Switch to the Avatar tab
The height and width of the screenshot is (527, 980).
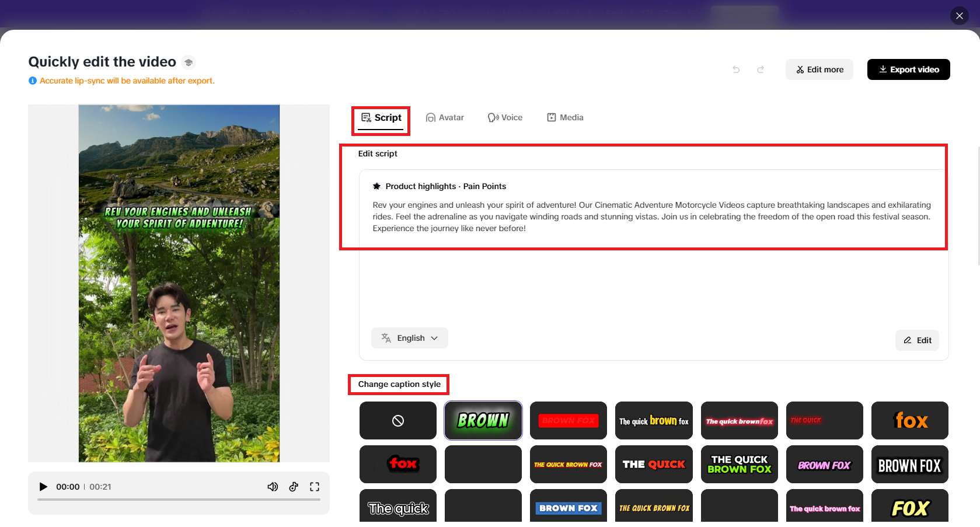[x=445, y=117]
